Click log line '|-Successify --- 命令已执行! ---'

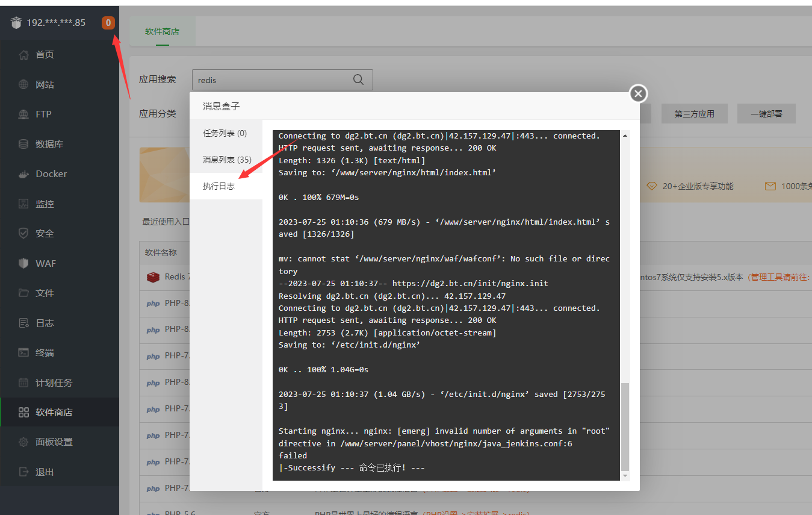pyautogui.click(x=352, y=467)
